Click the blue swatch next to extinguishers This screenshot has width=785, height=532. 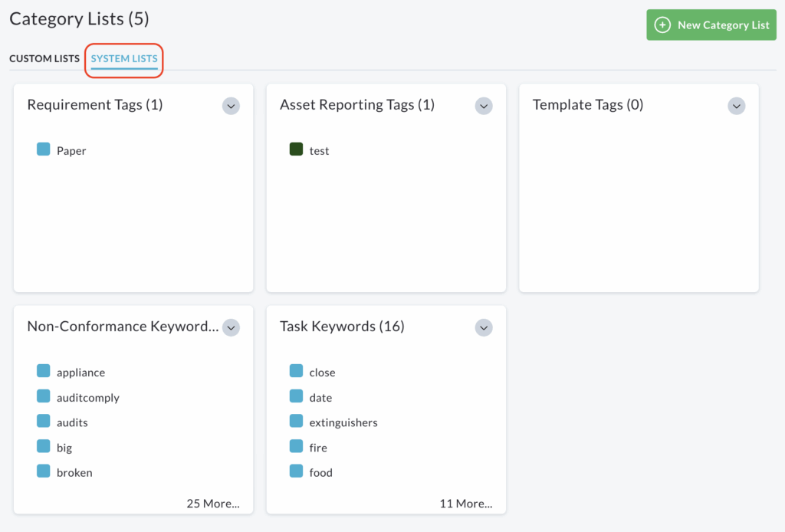pos(297,422)
